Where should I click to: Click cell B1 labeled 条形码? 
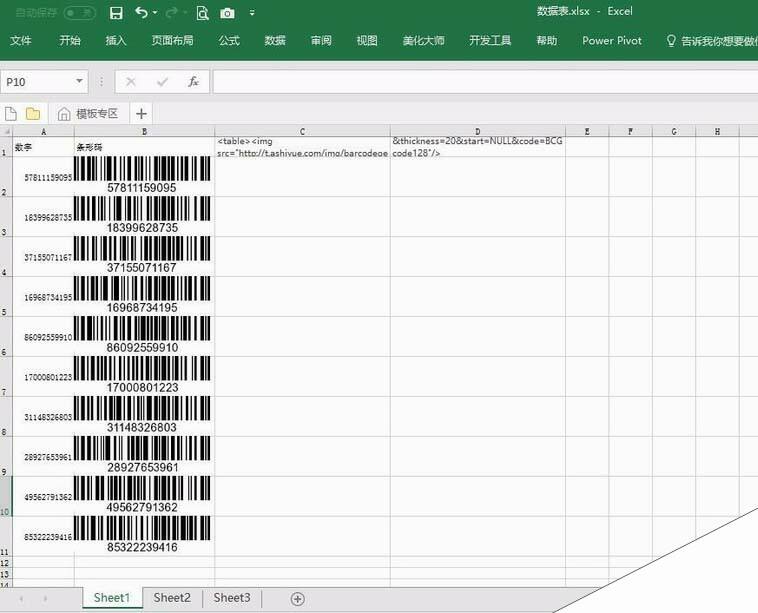(145, 147)
